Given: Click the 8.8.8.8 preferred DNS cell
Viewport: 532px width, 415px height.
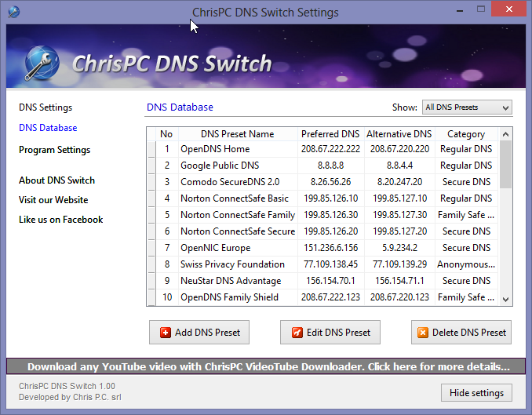Looking at the screenshot, I should click(x=331, y=166).
